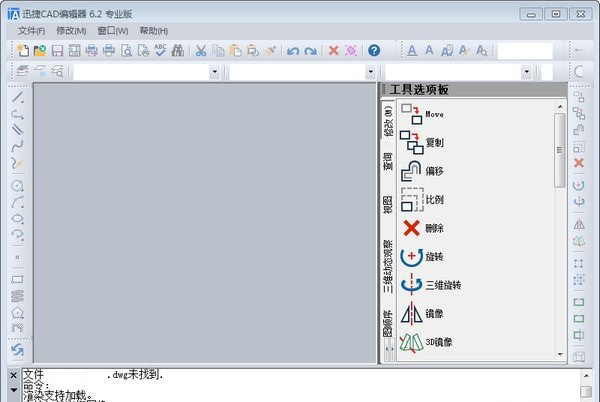This screenshot has width=600, height=402.
Task: Select the Ellipse tool in the left toolbar
Action: [17, 219]
